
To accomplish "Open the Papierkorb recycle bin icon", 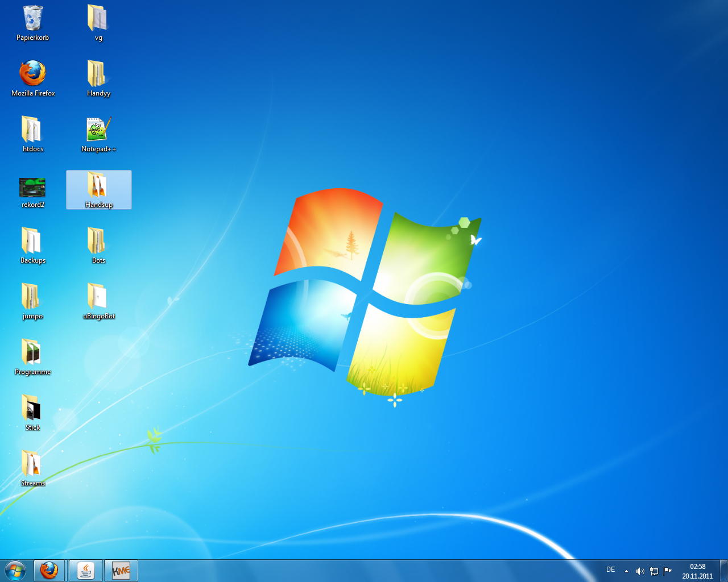I will tap(32, 19).
